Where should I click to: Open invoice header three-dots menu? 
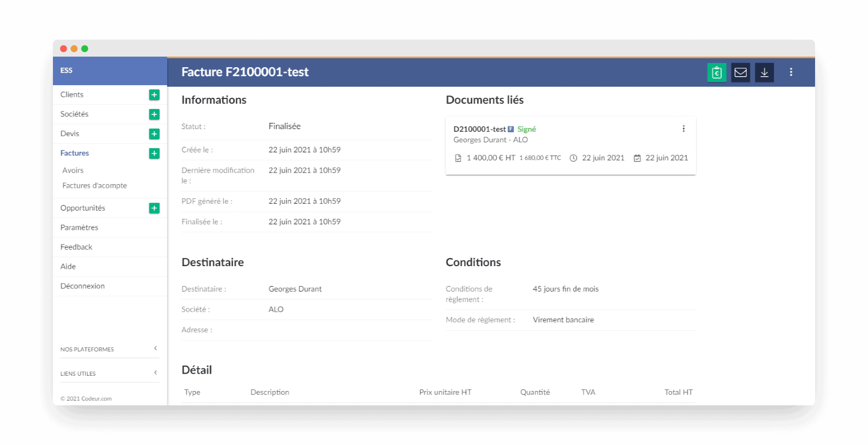point(791,72)
